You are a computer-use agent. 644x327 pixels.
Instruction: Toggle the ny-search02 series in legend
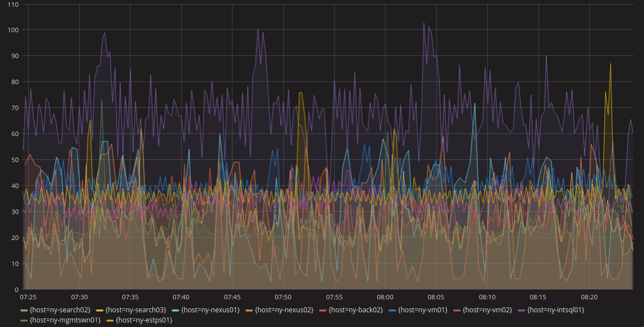pyautogui.click(x=59, y=310)
